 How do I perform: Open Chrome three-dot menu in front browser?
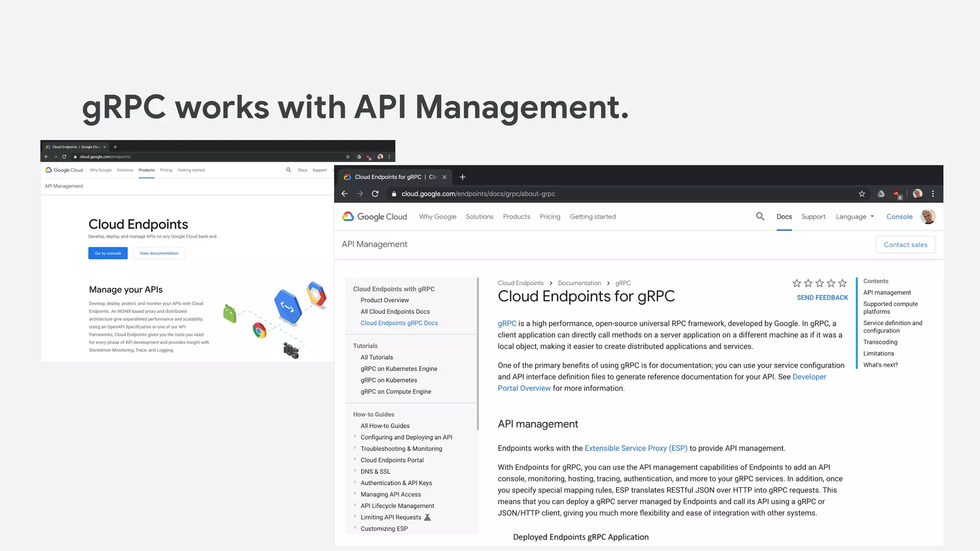tap(933, 194)
